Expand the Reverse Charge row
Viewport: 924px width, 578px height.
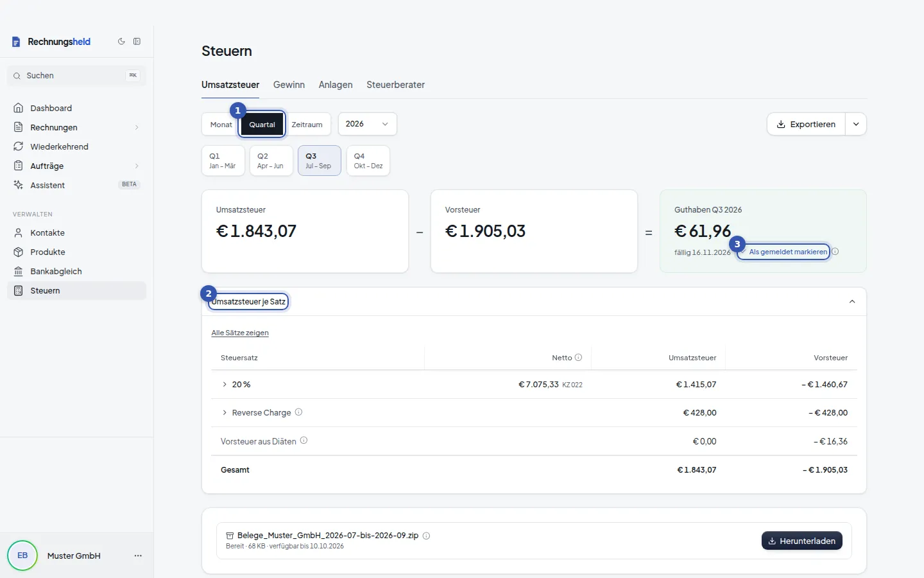pos(225,413)
